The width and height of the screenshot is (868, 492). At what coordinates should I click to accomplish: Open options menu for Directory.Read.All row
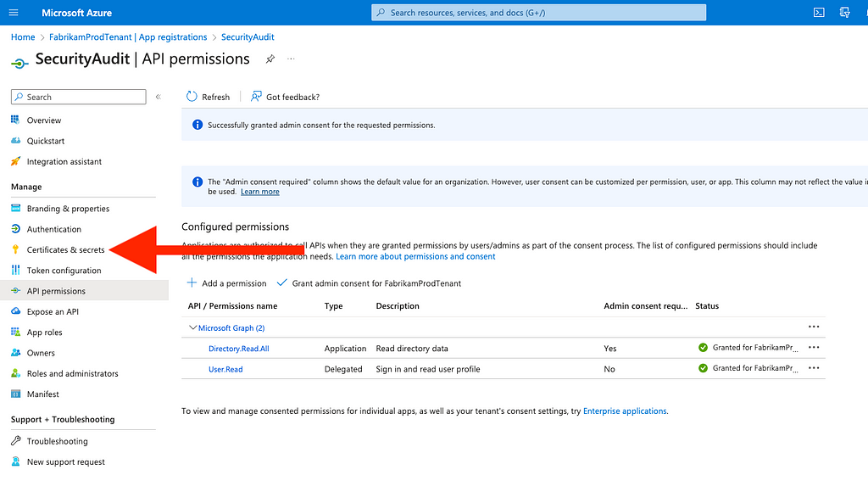814,348
